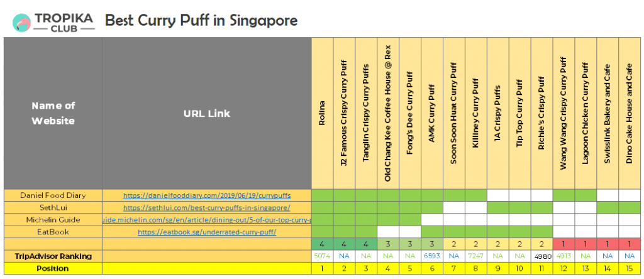Open the sethlui.com best curry puffs link

207,207
